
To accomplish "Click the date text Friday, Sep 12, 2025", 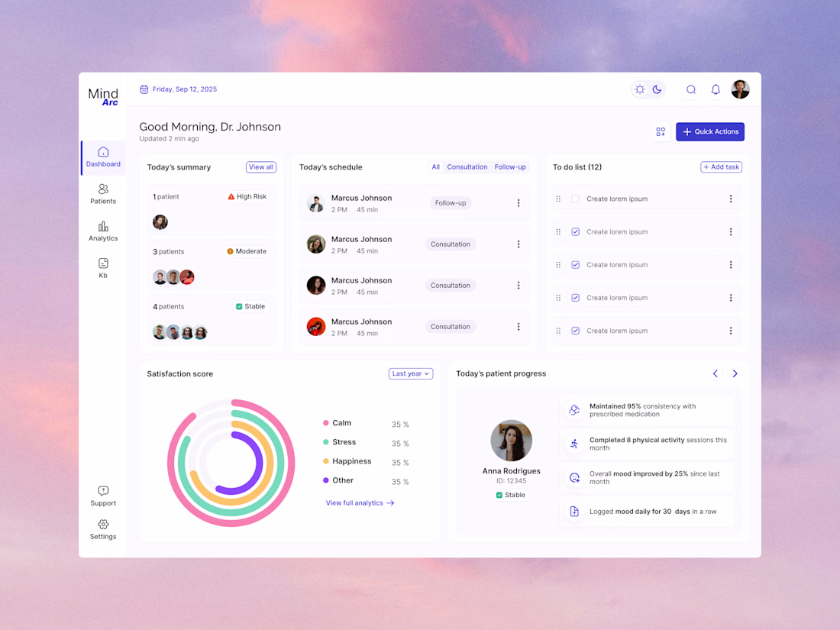I will click(x=185, y=89).
